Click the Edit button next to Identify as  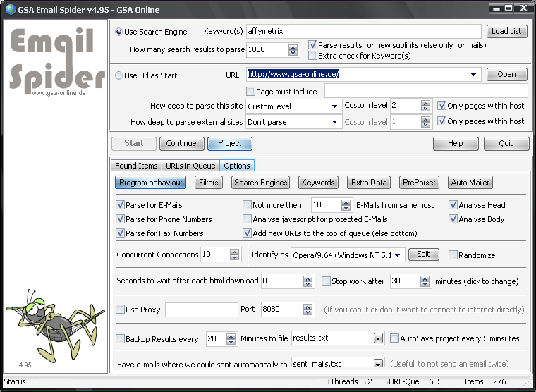tap(423, 255)
